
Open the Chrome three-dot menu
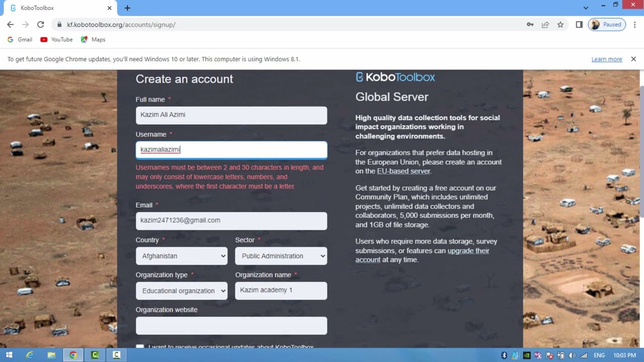[x=634, y=24]
